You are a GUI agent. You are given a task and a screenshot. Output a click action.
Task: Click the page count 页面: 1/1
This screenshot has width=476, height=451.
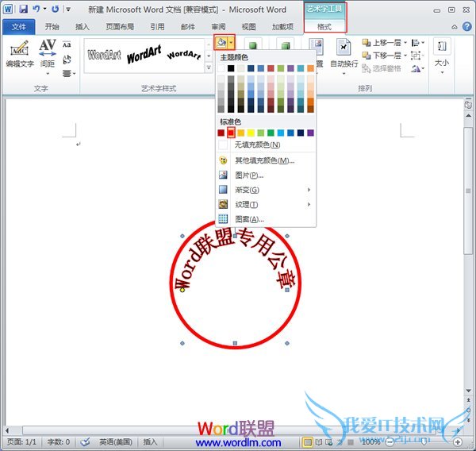[x=21, y=441]
